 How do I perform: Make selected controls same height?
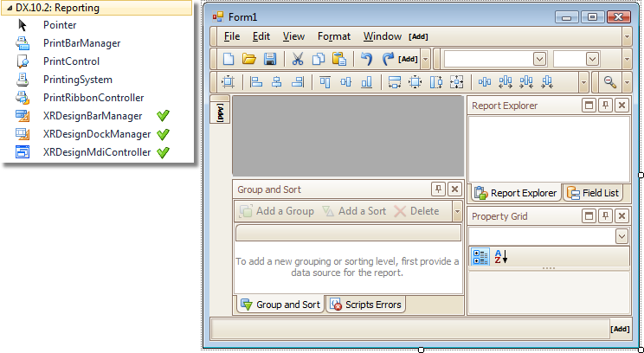tap(435, 82)
